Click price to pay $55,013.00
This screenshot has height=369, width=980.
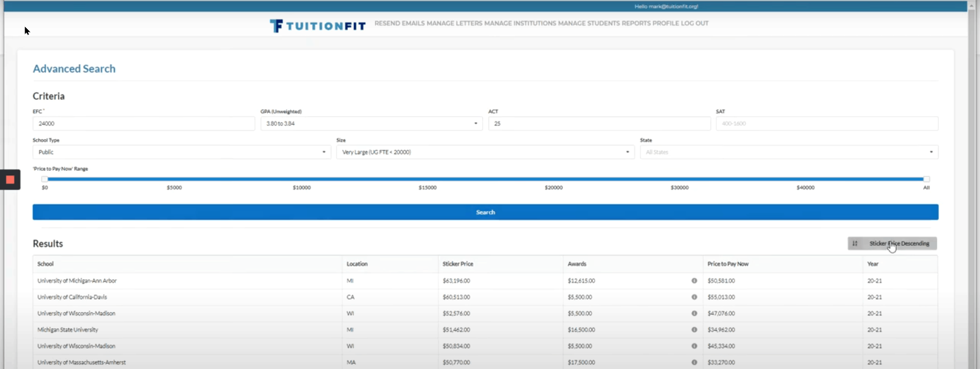tap(721, 297)
